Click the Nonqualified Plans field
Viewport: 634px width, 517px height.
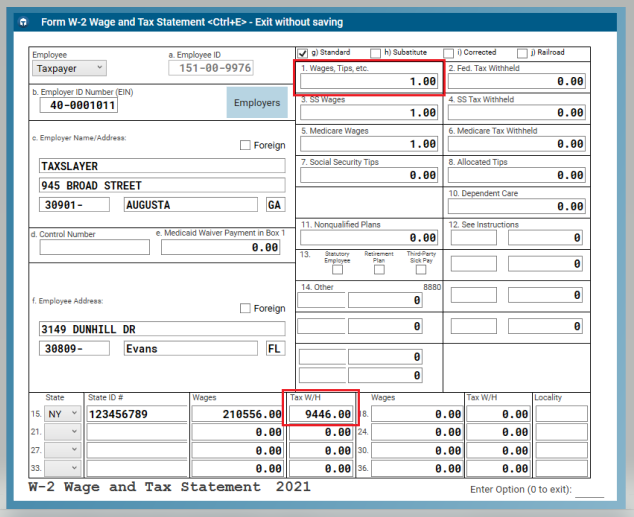point(369,237)
